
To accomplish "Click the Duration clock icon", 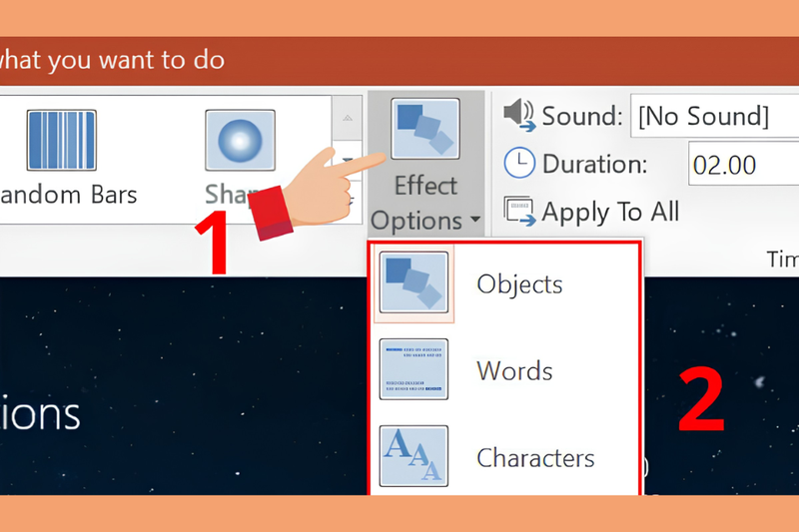I will click(519, 163).
